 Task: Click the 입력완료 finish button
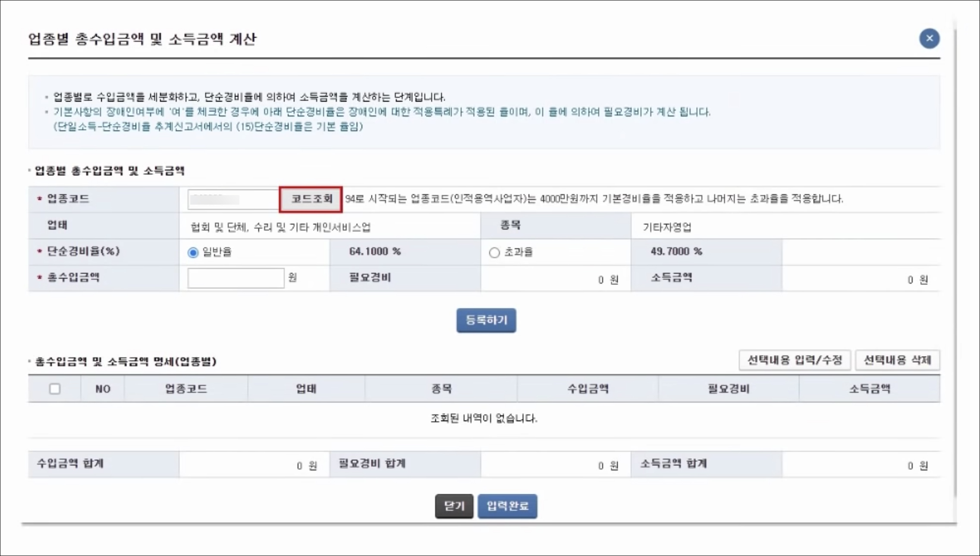click(507, 506)
